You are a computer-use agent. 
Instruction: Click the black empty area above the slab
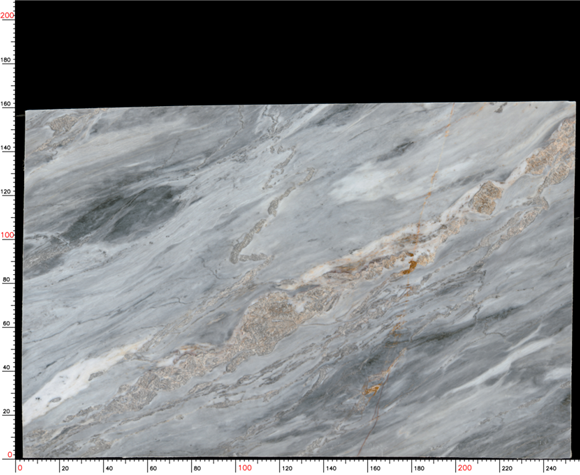(296, 52)
